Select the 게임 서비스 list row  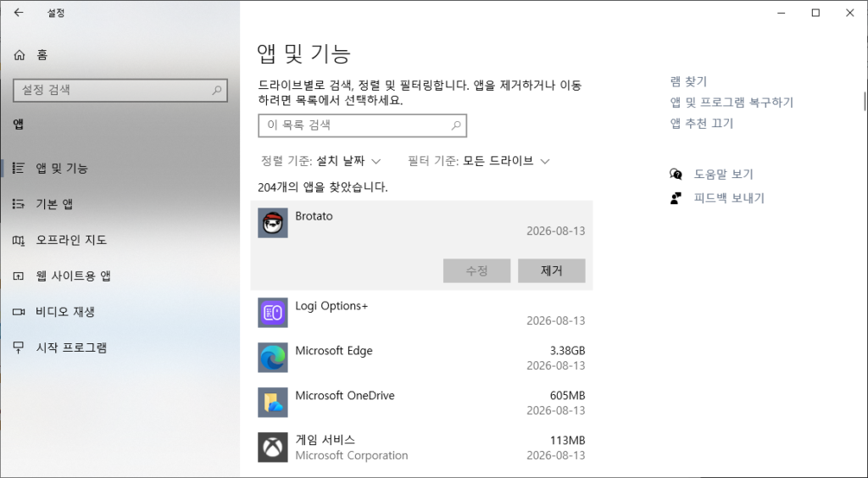(x=421, y=447)
